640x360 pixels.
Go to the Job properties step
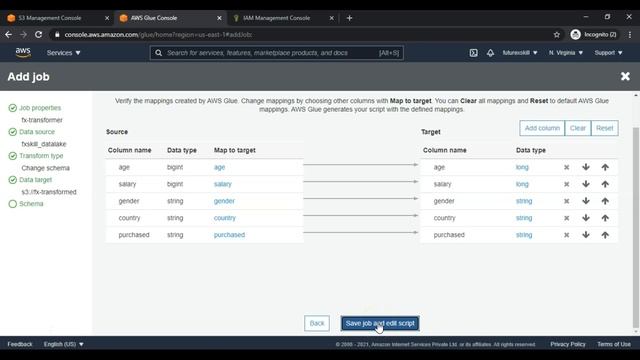point(40,108)
